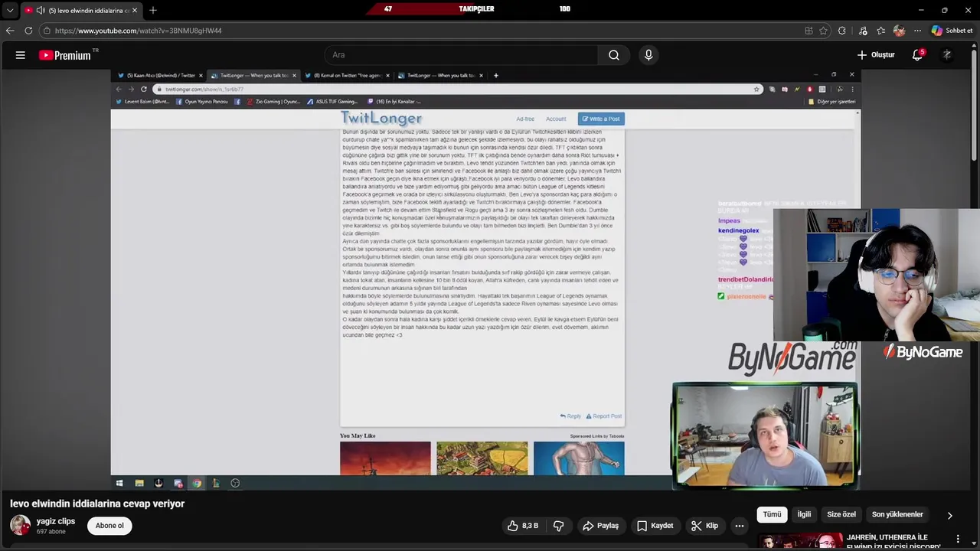Image resolution: width=980 pixels, height=551 pixels.
Task: Open browser extensions puzzle icon
Action: 842,31
